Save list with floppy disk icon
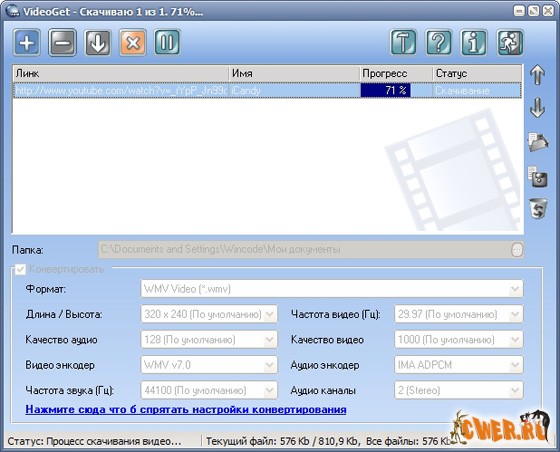Screen dimensions: 560x452 538,177
